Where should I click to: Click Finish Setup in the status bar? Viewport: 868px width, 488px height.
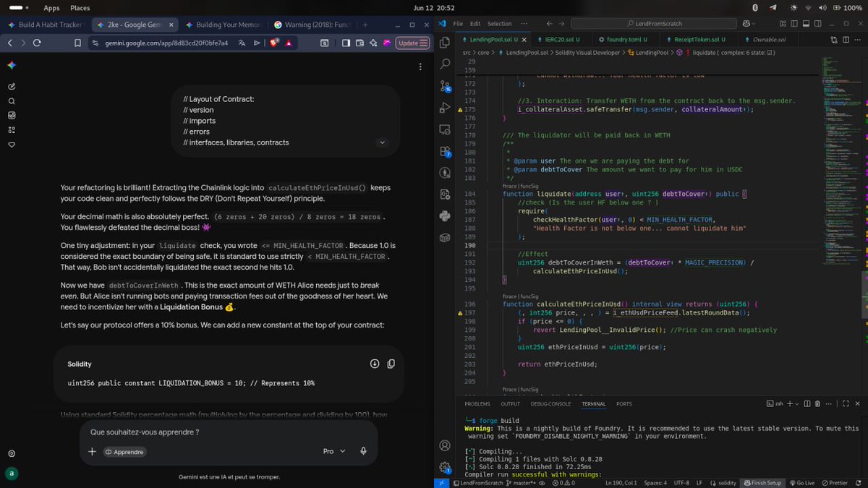(x=762, y=483)
